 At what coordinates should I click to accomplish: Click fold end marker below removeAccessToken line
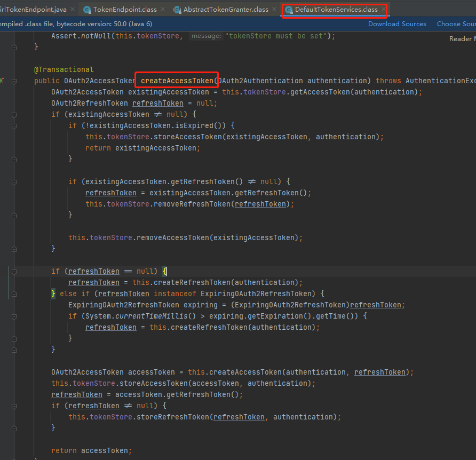click(14, 249)
